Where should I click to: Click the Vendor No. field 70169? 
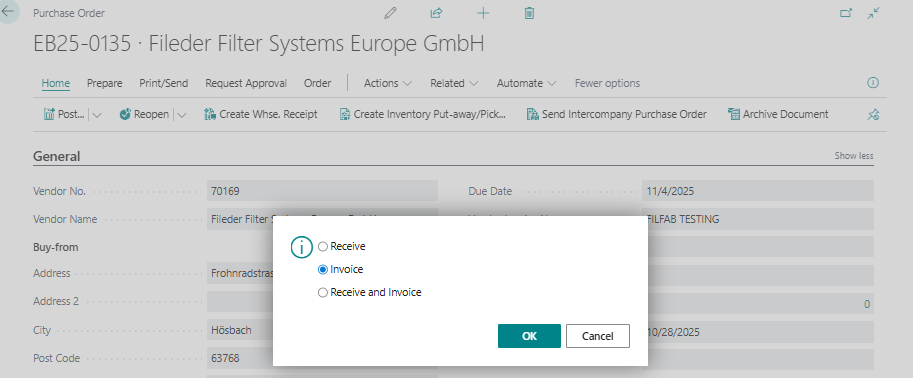click(x=322, y=191)
